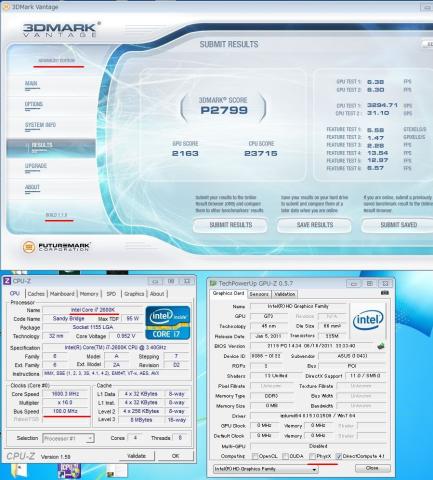
Task: Open SYSTEM INFO in 3DMark sidebar
Action: coord(40,126)
